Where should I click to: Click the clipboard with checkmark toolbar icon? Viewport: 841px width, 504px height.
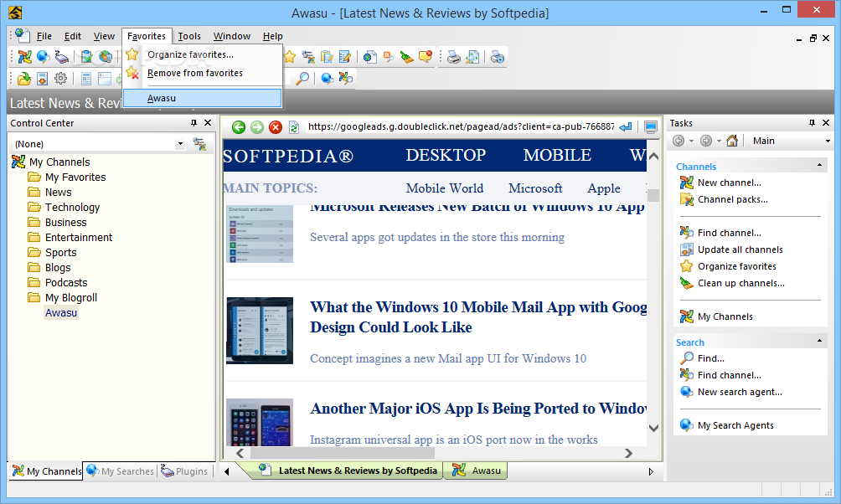click(x=85, y=57)
